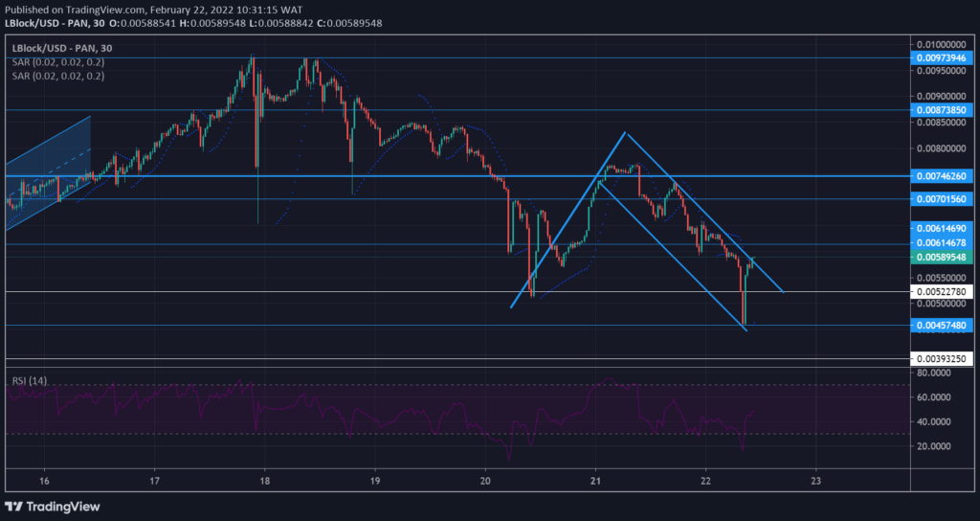Click the RSI scale value 40.0000
The image size is (980, 521).
click(x=935, y=421)
